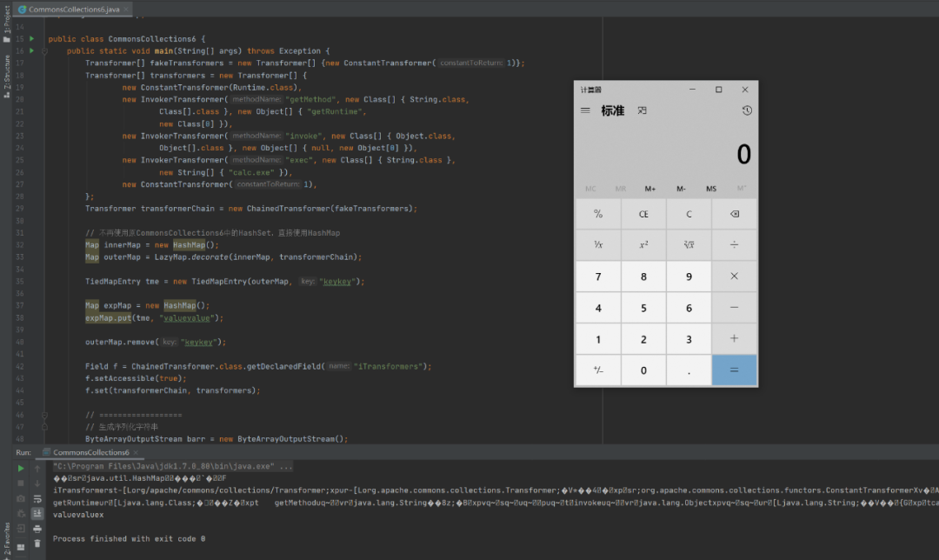Viewport: 939px width, 560px height.
Task: Close the CommonsCollections6 Run tab
Action: [x=136, y=452]
